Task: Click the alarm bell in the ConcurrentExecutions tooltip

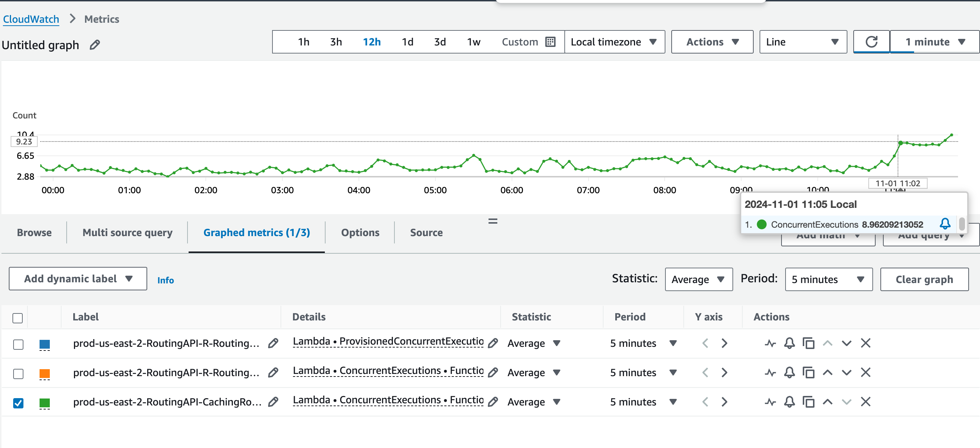Action: [944, 224]
